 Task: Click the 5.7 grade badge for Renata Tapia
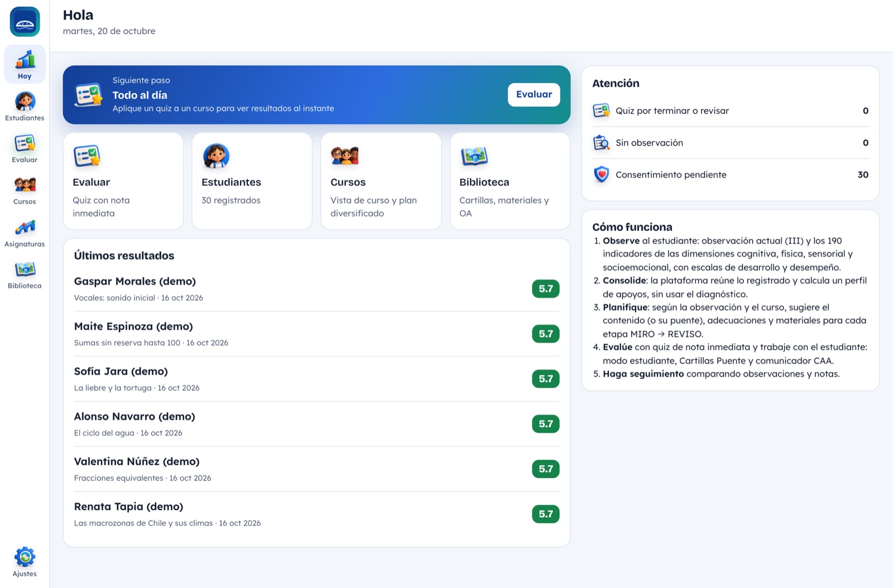[x=546, y=514]
